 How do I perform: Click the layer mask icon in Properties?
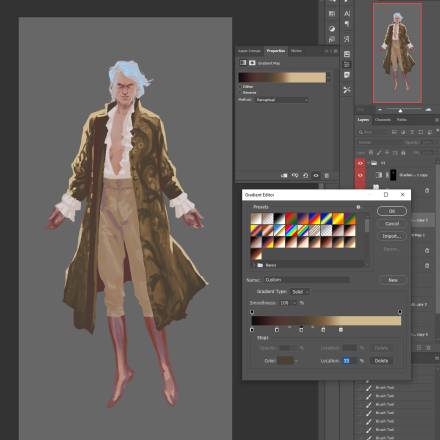(252, 63)
